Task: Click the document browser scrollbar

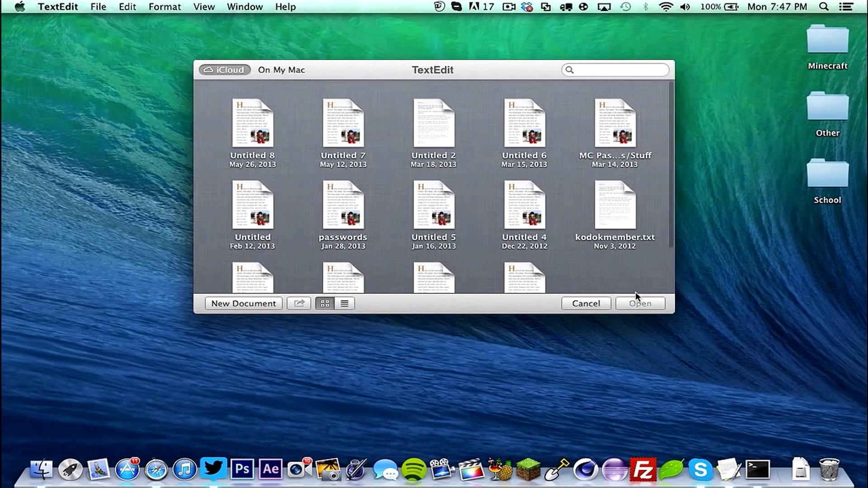Action: pyautogui.click(x=671, y=165)
